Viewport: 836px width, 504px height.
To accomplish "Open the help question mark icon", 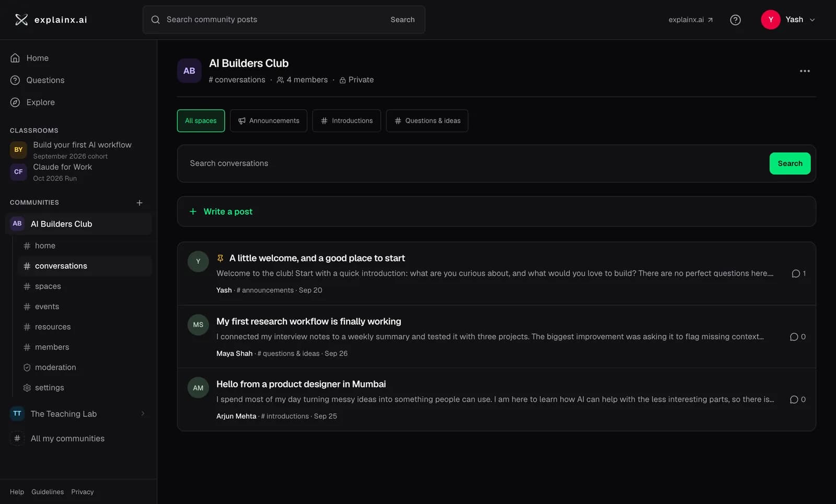I will 735,20.
